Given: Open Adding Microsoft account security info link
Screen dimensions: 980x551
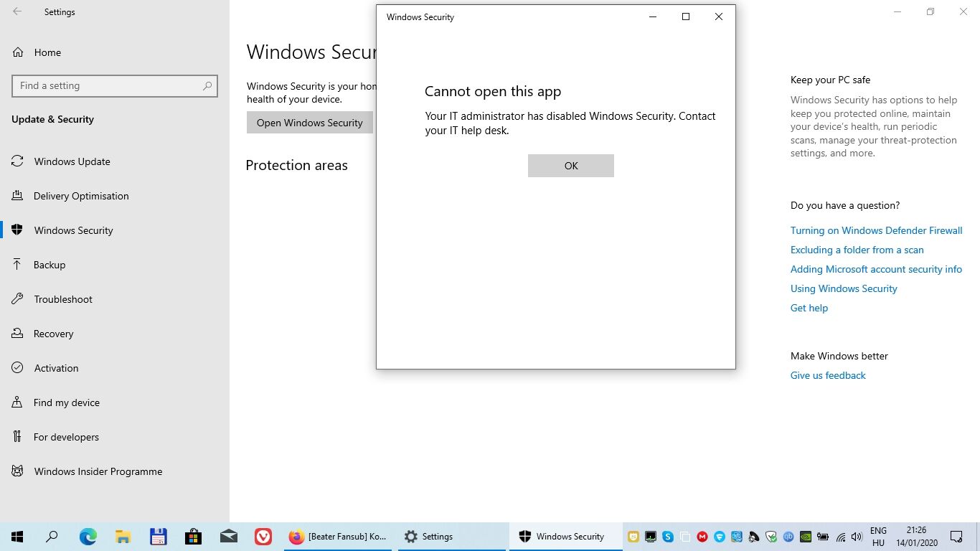Looking at the screenshot, I should tap(876, 269).
